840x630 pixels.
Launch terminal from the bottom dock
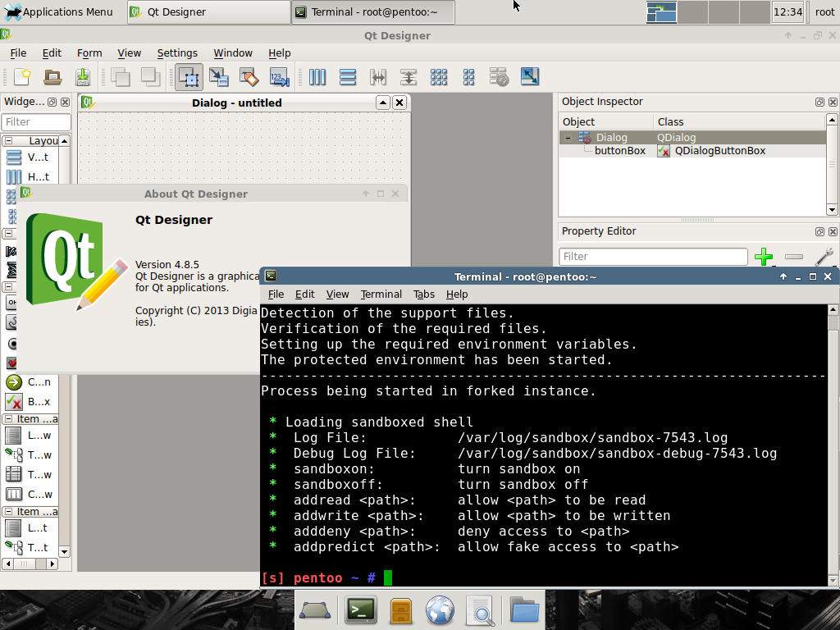point(361,610)
